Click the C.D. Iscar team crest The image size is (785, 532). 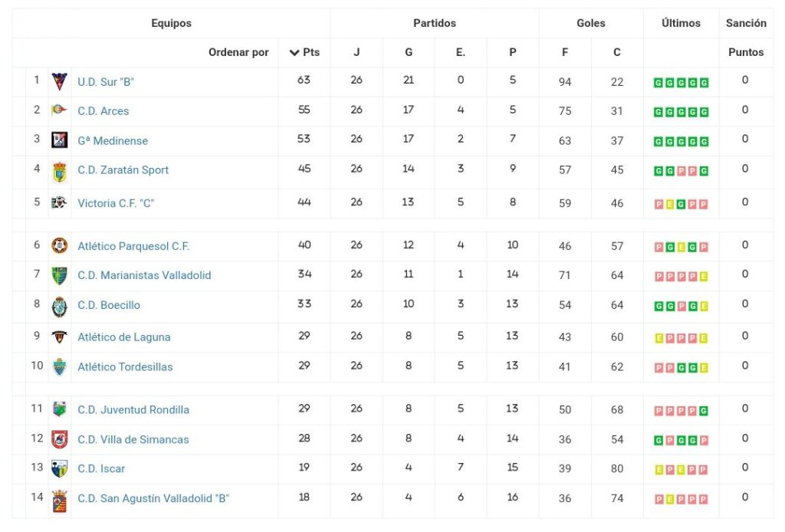59,468
